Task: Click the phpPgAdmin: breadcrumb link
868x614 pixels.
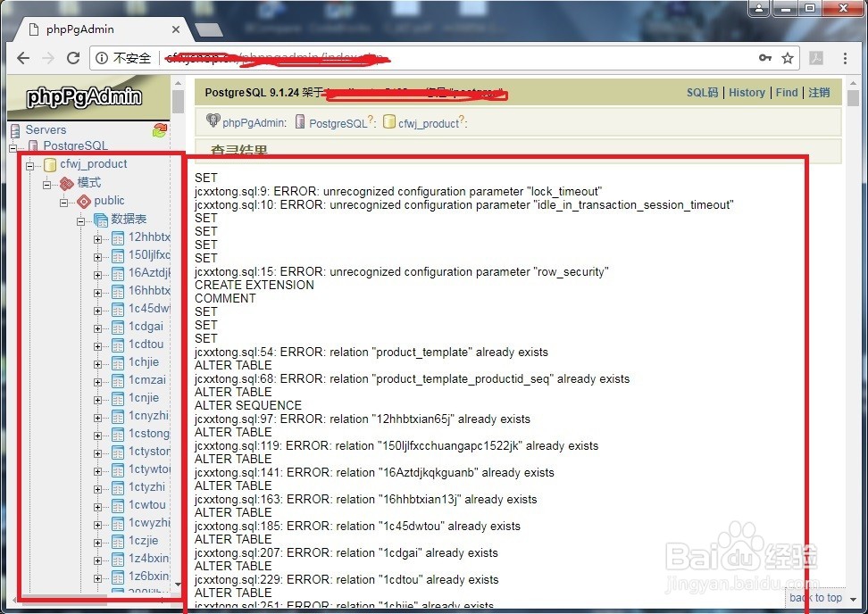Action: tap(255, 123)
